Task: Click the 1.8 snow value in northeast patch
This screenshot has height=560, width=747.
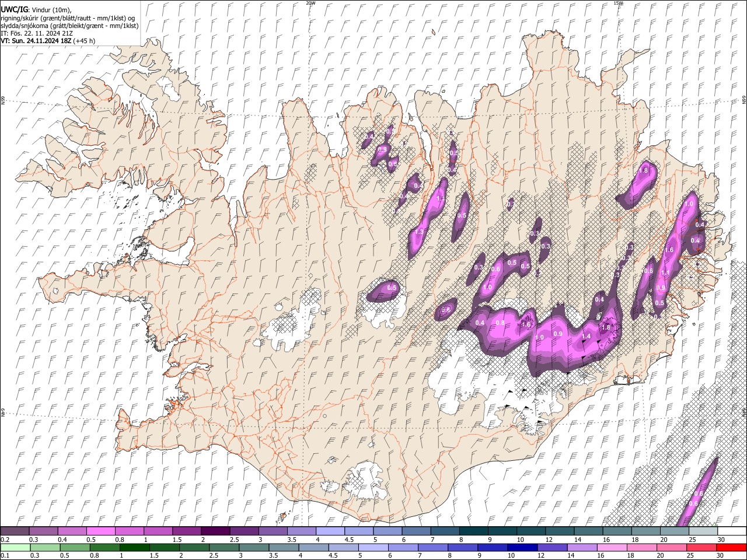Action: 644,170
